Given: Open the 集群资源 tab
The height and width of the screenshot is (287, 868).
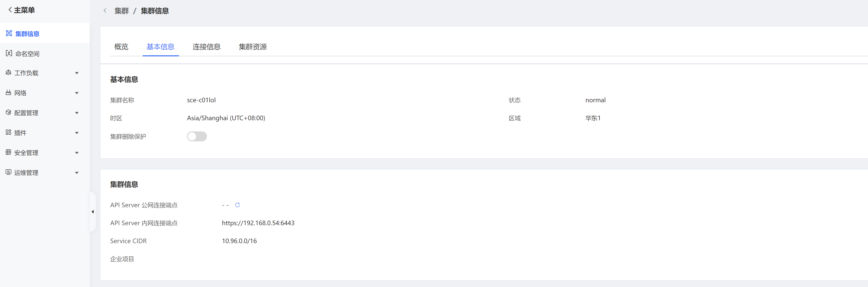Looking at the screenshot, I should click(253, 47).
